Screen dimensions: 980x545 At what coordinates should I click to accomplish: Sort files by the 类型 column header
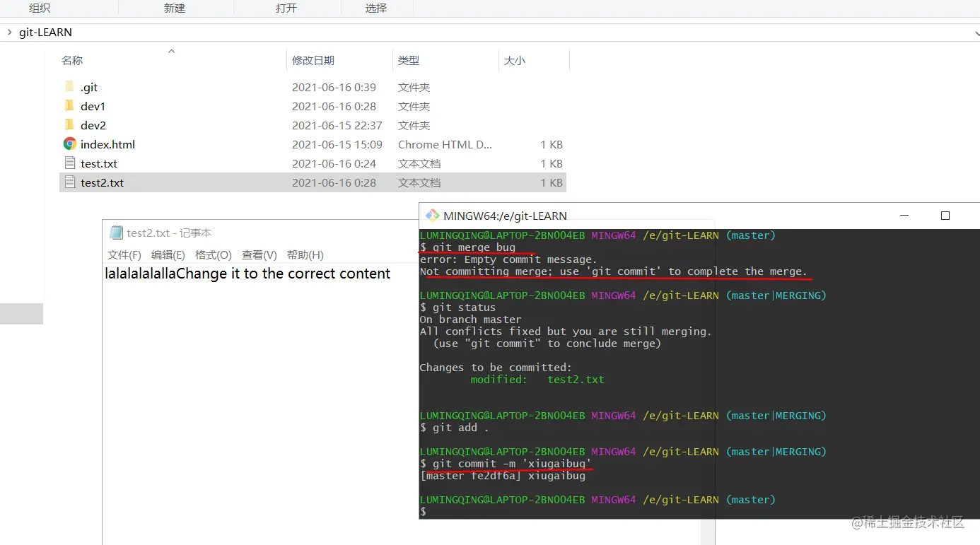click(x=409, y=61)
